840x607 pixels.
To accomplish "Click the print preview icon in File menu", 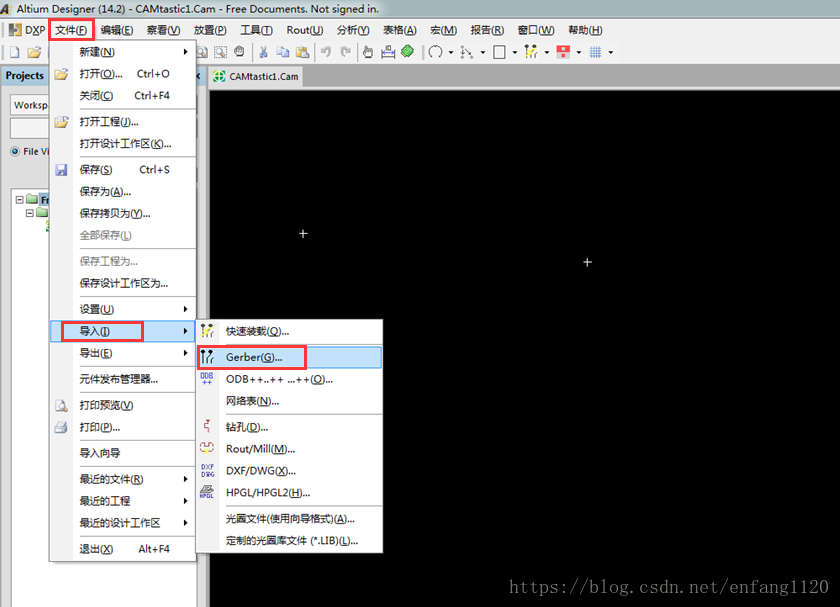I will point(62,406).
